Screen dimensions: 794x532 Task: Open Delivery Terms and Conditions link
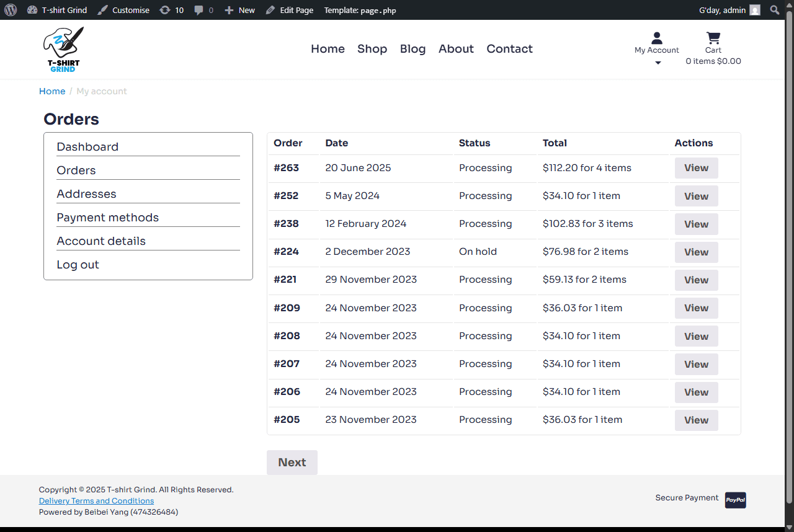coord(96,501)
